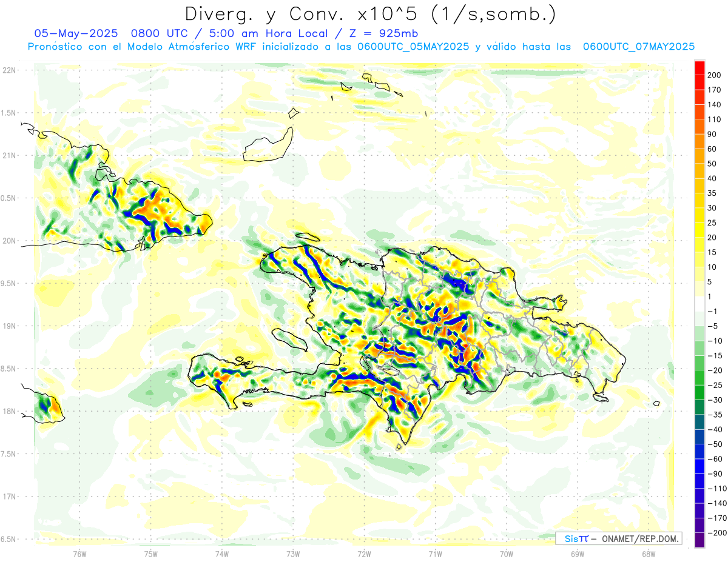This screenshot has height=562, width=728.
Task: Click the '-90' colorbar label
Action: click(x=715, y=474)
